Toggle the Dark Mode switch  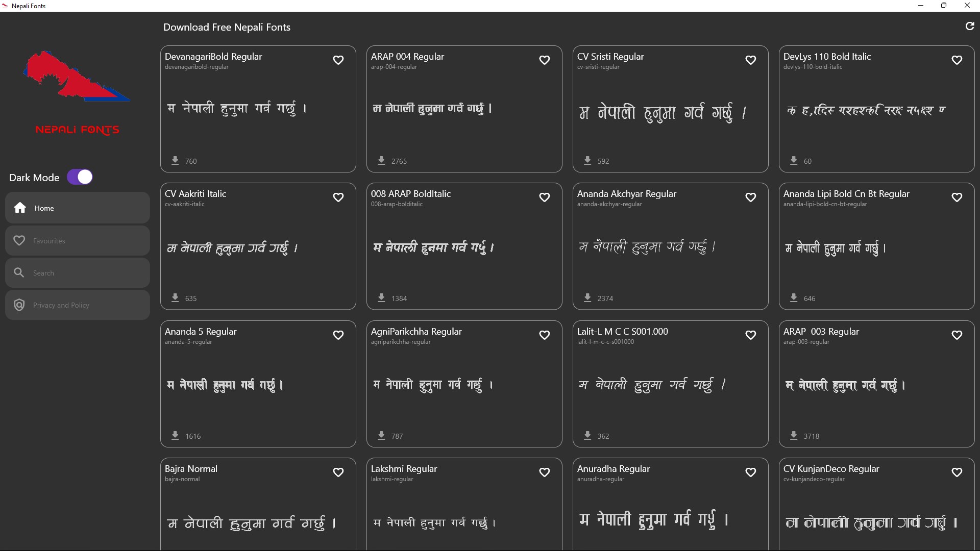(80, 177)
